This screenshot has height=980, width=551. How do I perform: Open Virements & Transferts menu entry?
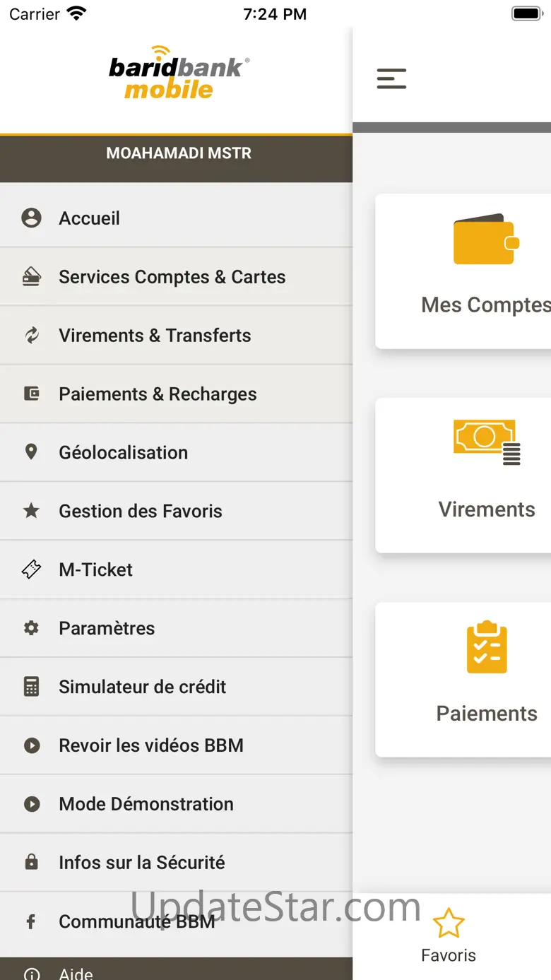(x=155, y=336)
